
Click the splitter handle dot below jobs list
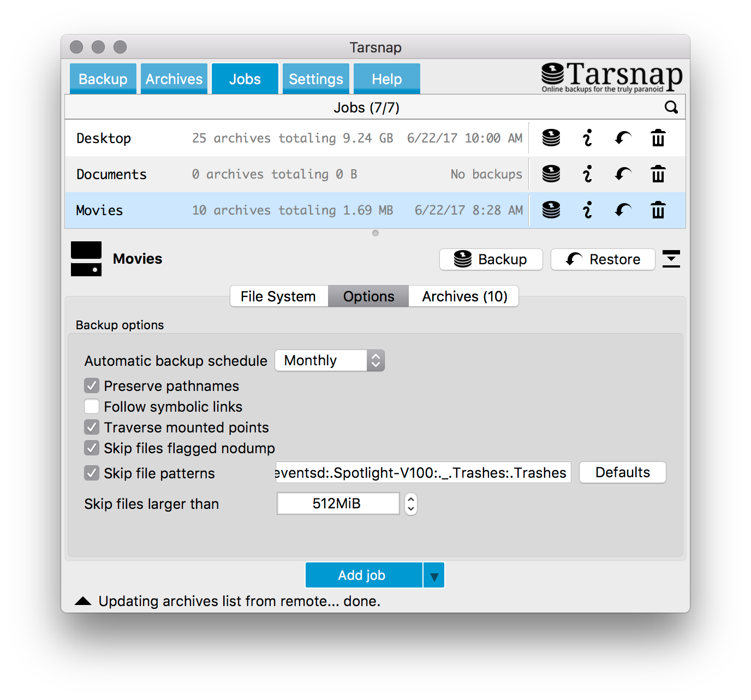click(375, 233)
